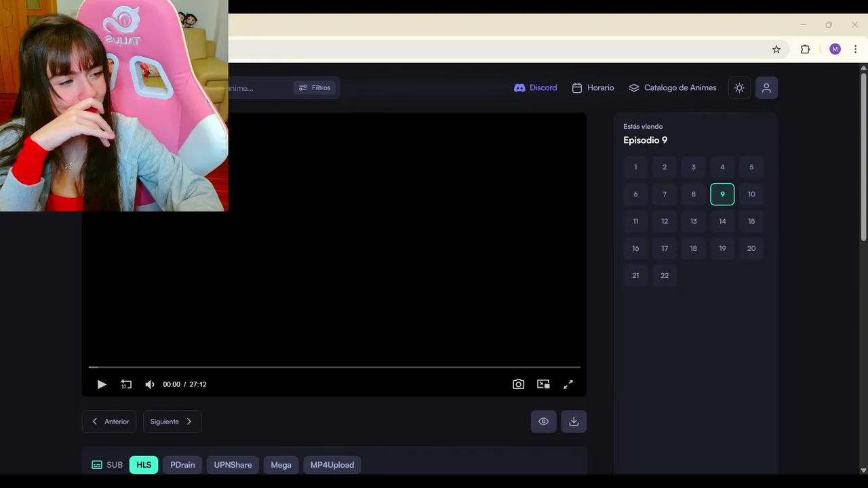Select episode 11
This screenshot has height=488, width=868.
(x=635, y=221)
